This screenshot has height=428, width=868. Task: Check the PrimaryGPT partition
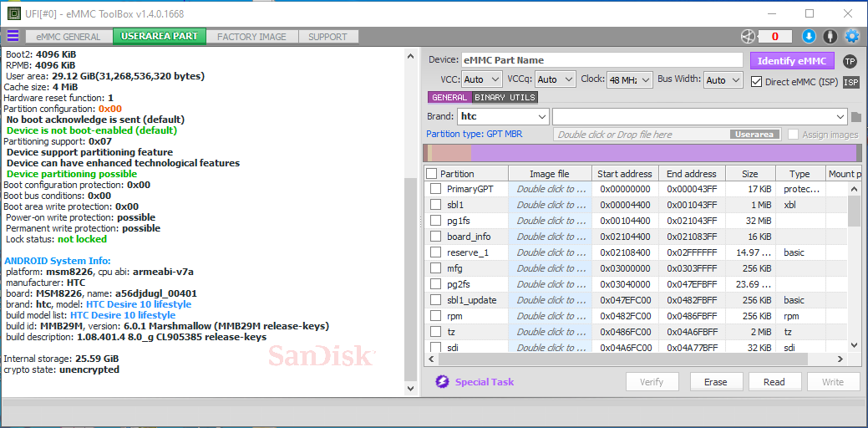click(435, 189)
